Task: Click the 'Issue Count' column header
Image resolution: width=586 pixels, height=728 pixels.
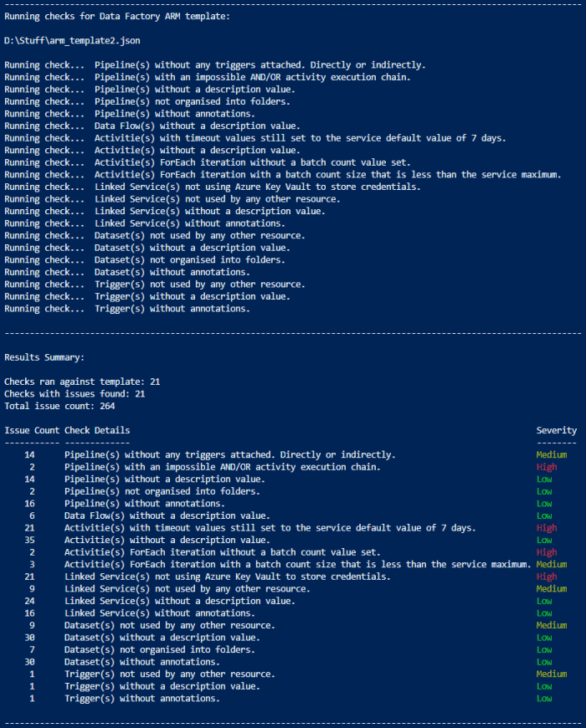Action: (32, 430)
